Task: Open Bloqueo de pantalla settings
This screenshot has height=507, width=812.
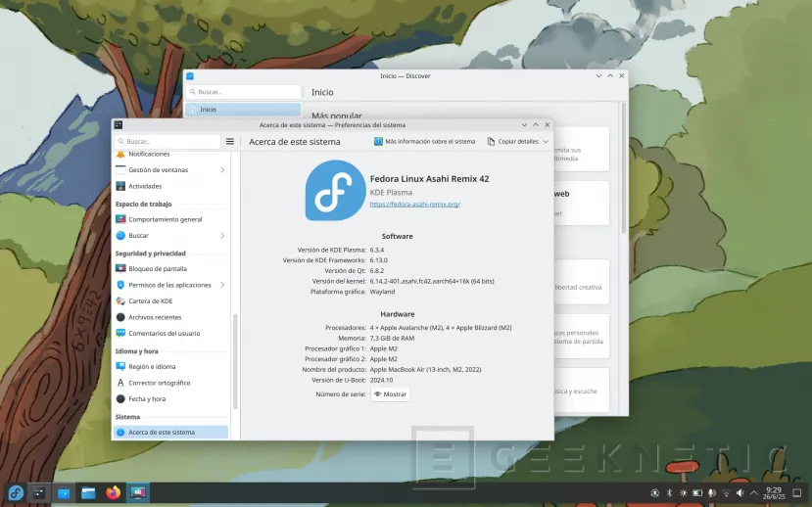Action: 170,268
